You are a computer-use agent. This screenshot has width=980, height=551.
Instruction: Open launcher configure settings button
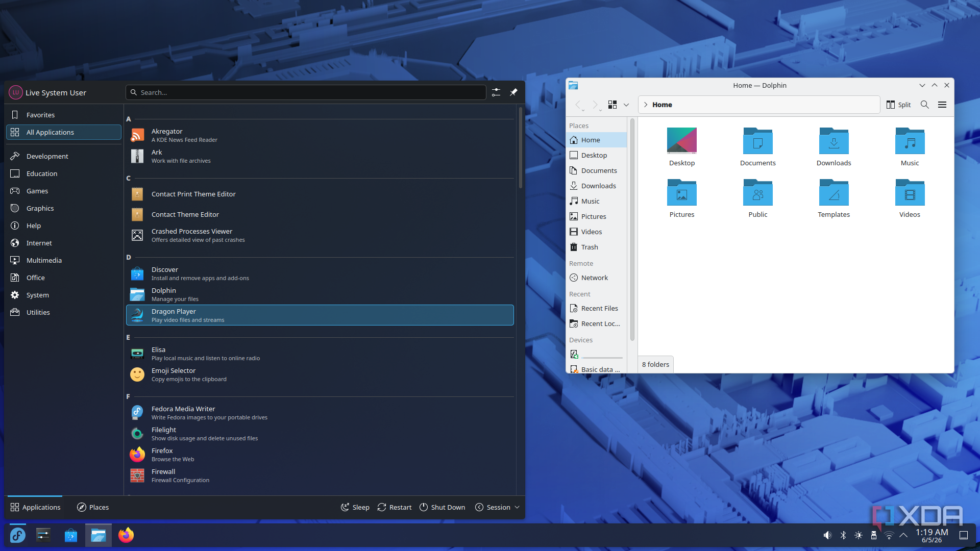click(496, 92)
